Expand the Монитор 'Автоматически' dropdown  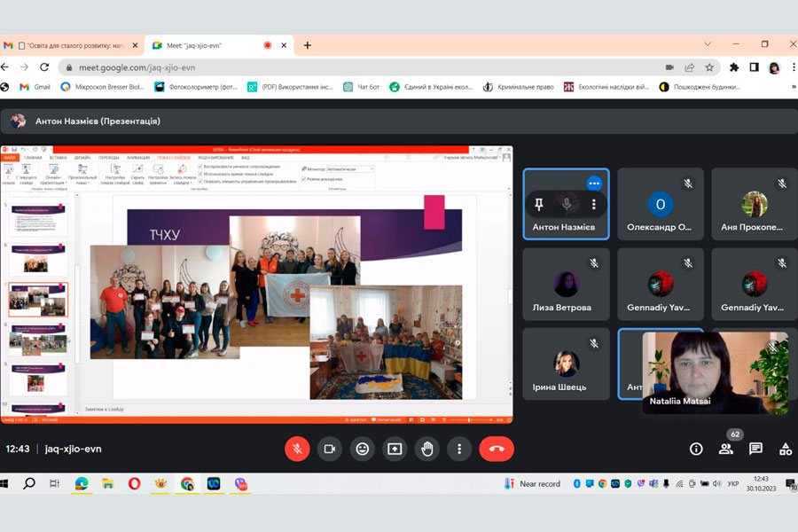pyautogui.click(x=372, y=169)
